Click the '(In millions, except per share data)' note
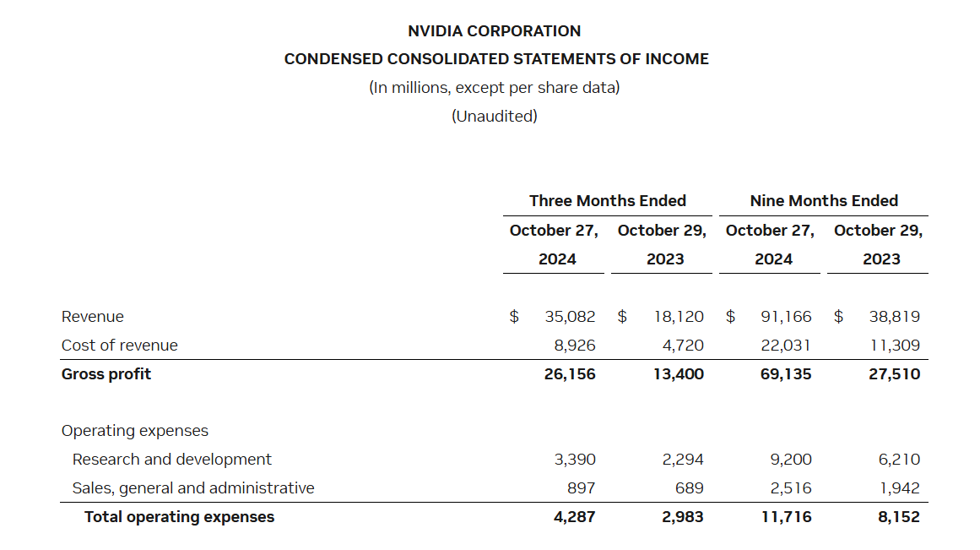 495,88
